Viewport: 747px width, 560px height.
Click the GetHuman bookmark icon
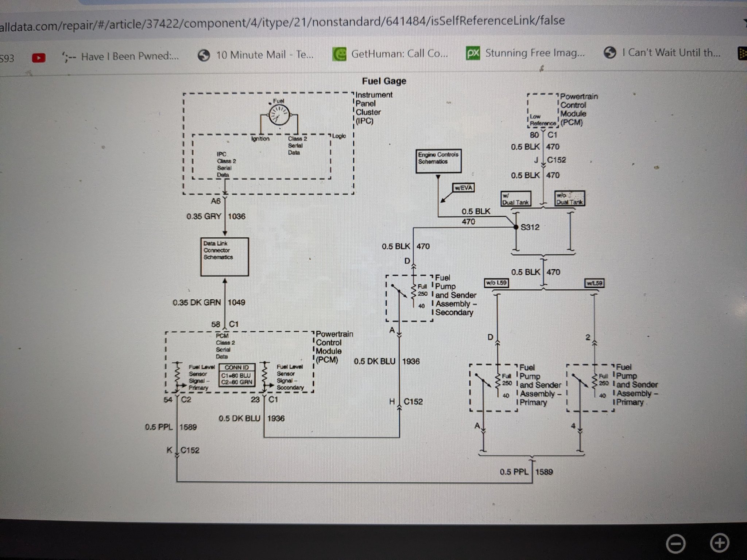tap(339, 54)
